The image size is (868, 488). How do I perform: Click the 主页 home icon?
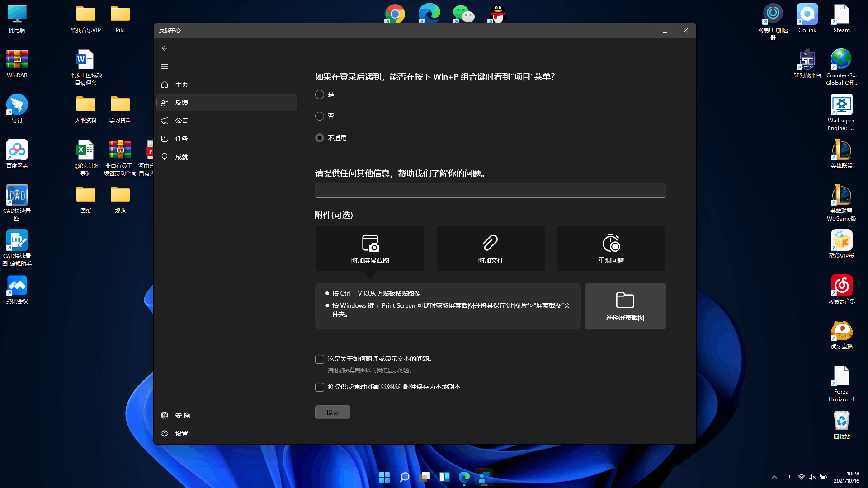[165, 84]
